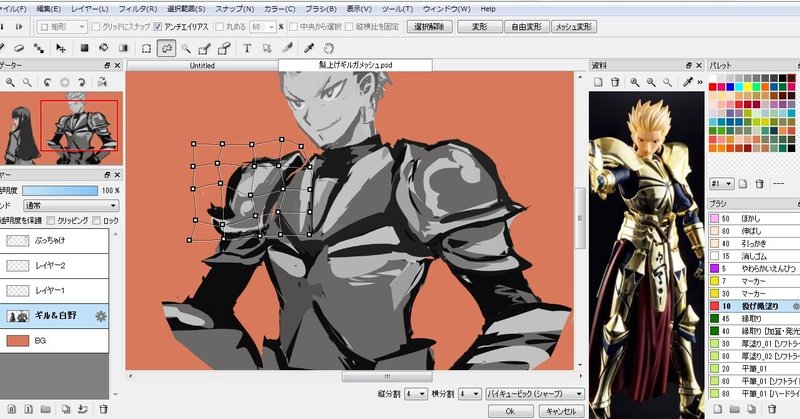
Task: Open the フィルタ(R) menu
Action: pyautogui.click(x=138, y=9)
